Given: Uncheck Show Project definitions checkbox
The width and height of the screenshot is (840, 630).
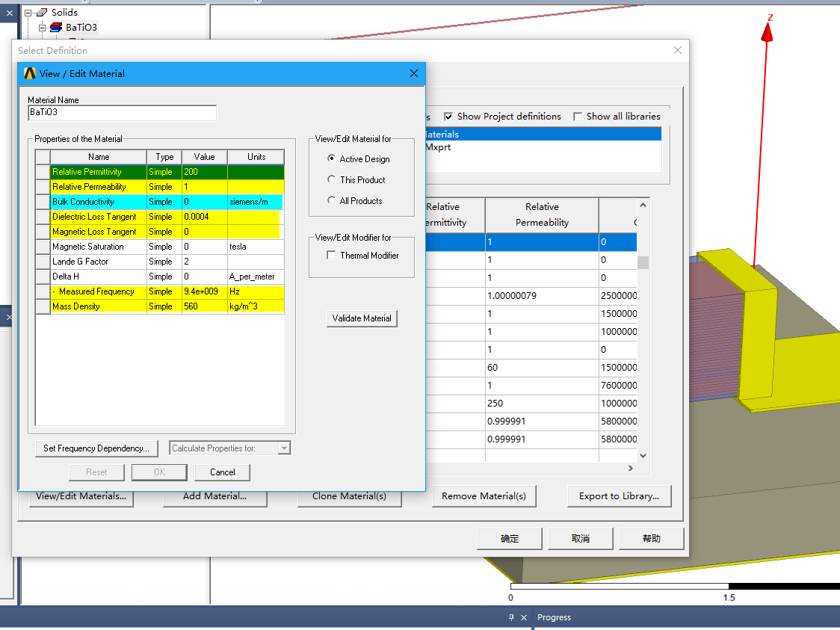Looking at the screenshot, I should [x=448, y=117].
